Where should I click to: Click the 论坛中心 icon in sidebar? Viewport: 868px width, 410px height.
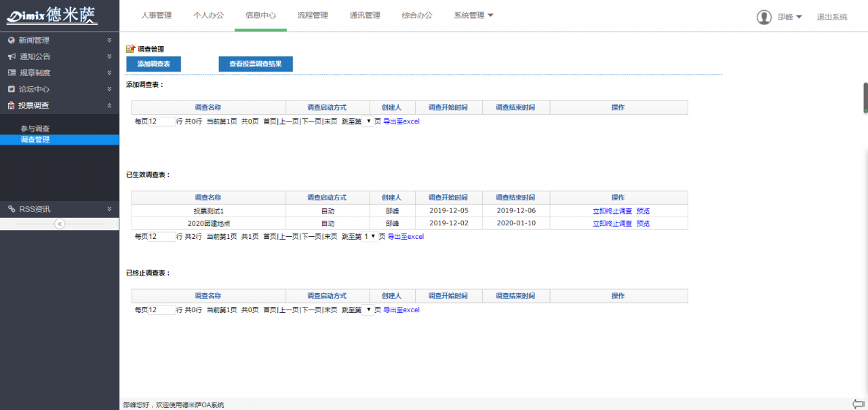pyautogui.click(x=12, y=89)
